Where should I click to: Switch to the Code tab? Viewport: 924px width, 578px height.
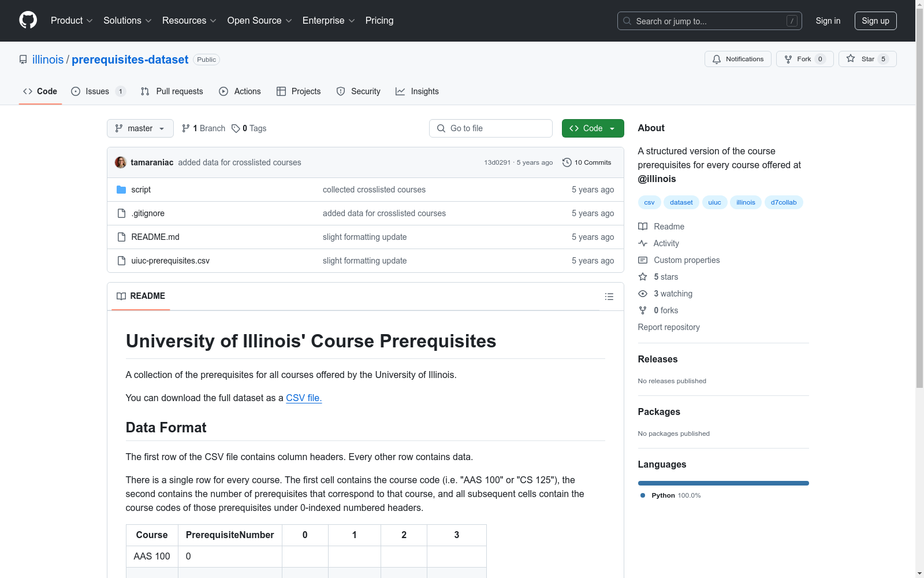[x=40, y=91]
